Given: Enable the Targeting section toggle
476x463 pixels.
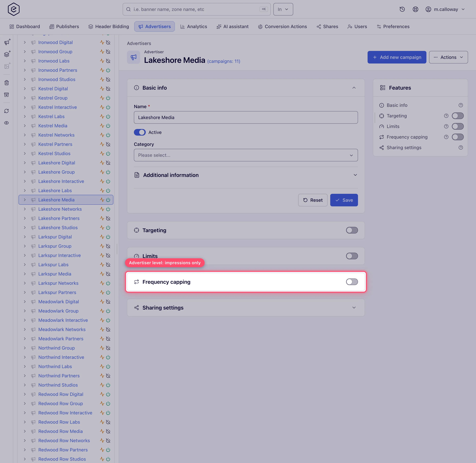Looking at the screenshot, I should coord(352,230).
